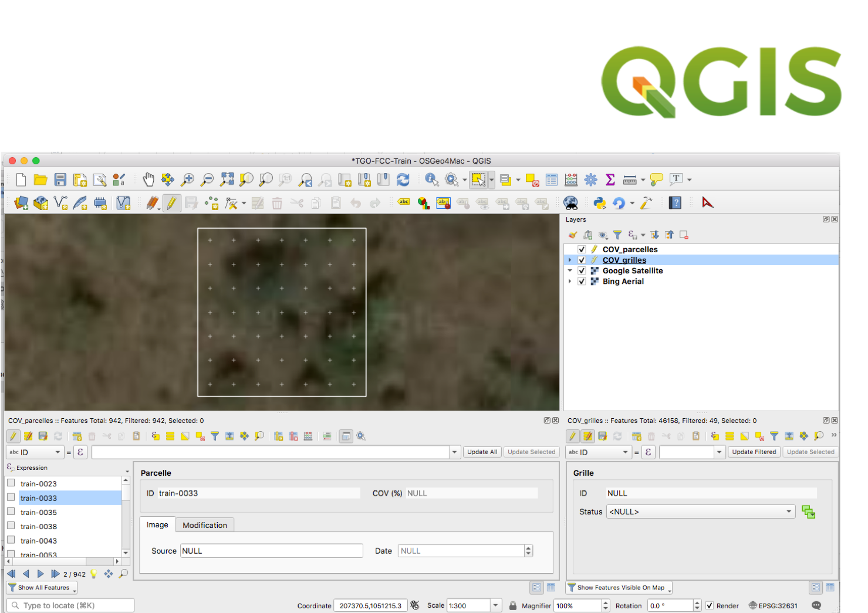Activate Select Features by rectangle tool

478,180
